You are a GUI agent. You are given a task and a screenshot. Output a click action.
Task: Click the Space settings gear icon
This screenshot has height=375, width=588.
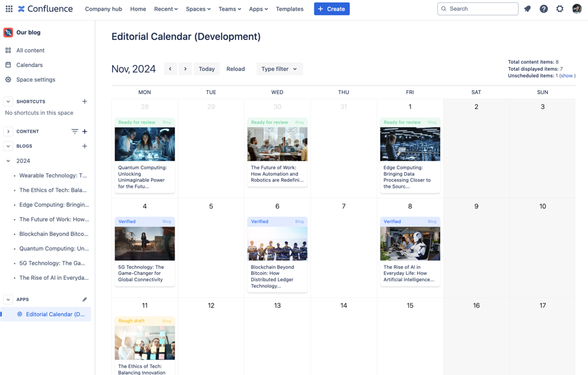point(8,80)
